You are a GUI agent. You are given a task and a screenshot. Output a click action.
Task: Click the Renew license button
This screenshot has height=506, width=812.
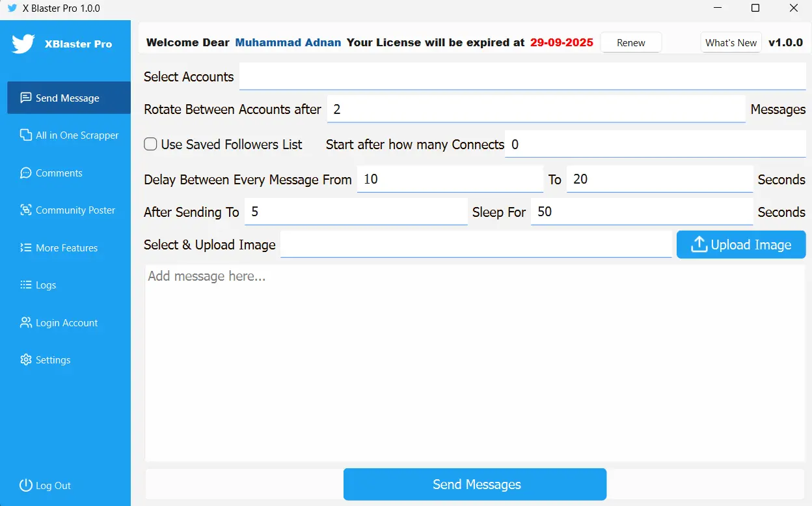(630, 43)
